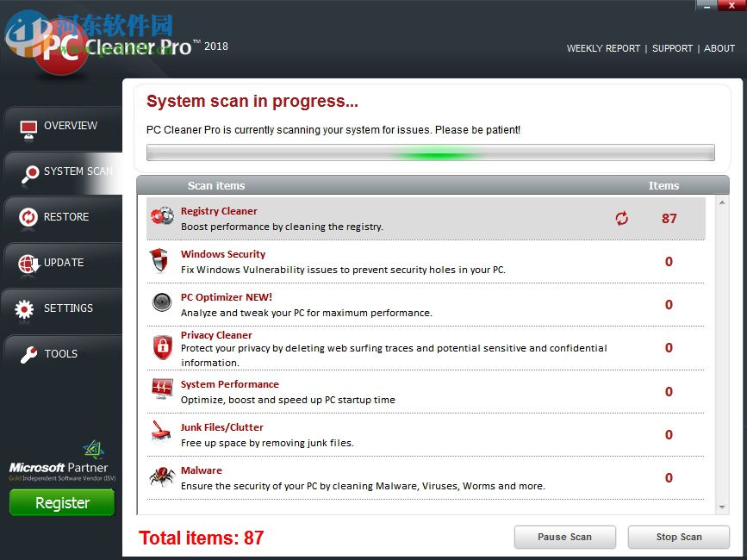This screenshot has width=747, height=560.
Task: Open the Settings gear icon in sidebar
Action: pos(27,308)
